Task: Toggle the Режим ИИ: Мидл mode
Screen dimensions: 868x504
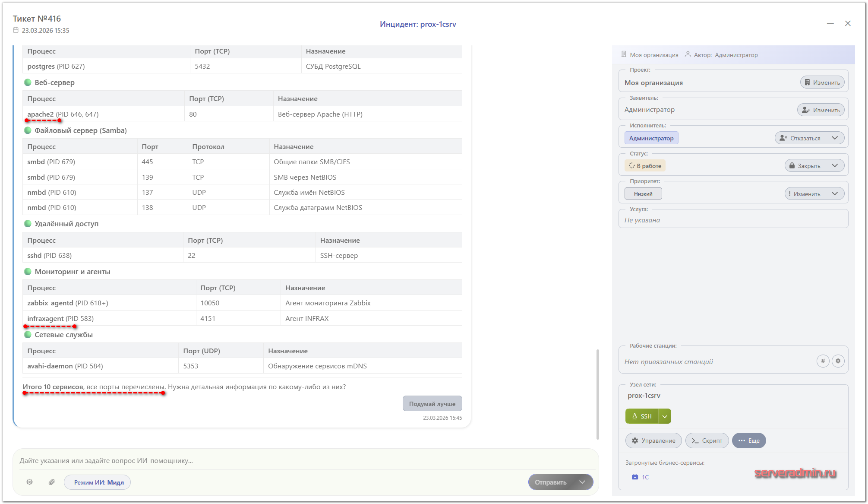Action: (x=98, y=482)
